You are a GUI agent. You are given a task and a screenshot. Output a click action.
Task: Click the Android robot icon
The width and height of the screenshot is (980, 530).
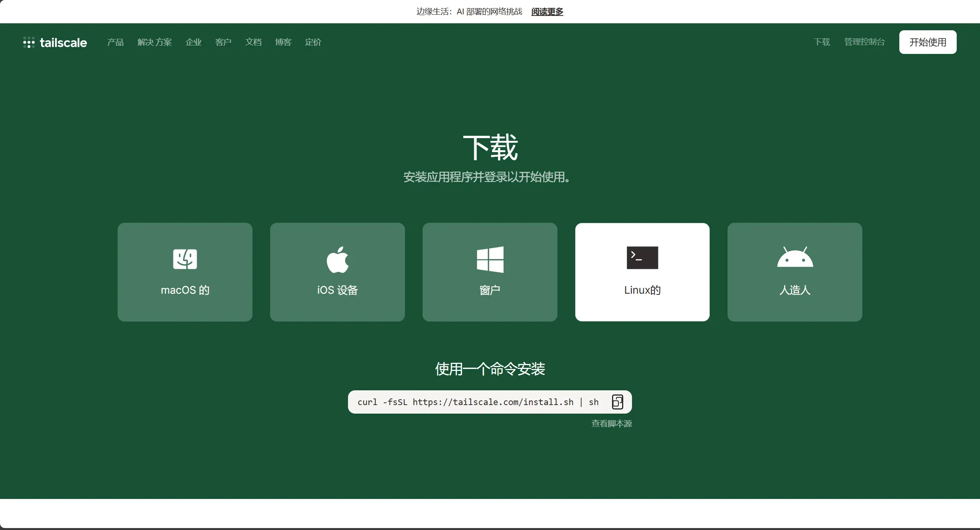pos(795,257)
